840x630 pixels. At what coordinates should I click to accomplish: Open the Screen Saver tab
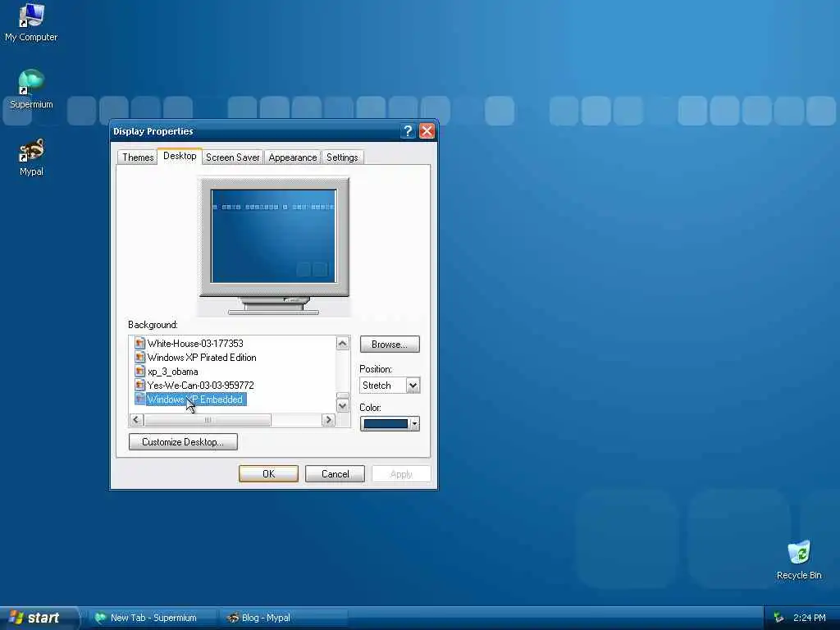click(x=232, y=157)
